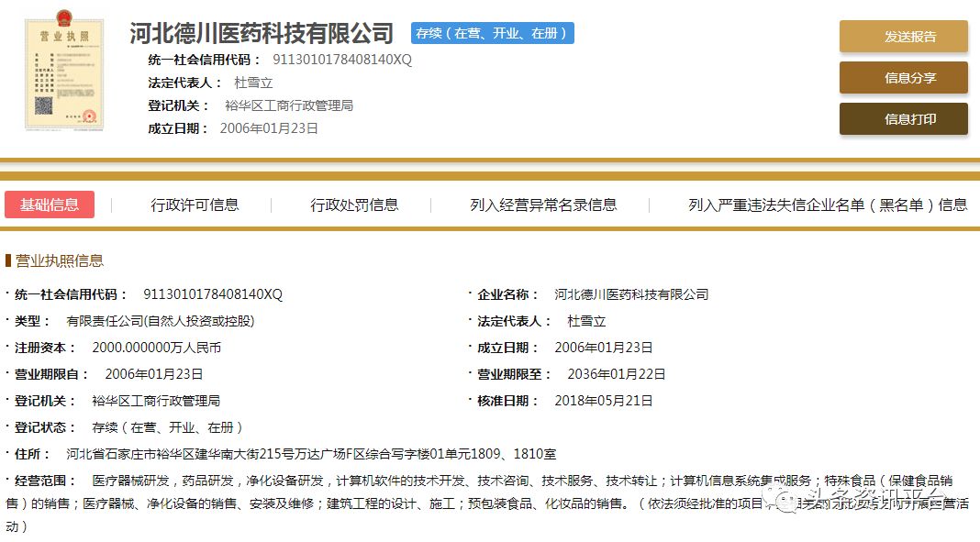Select the 基础信息 tab

pyautogui.click(x=50, y=205)
